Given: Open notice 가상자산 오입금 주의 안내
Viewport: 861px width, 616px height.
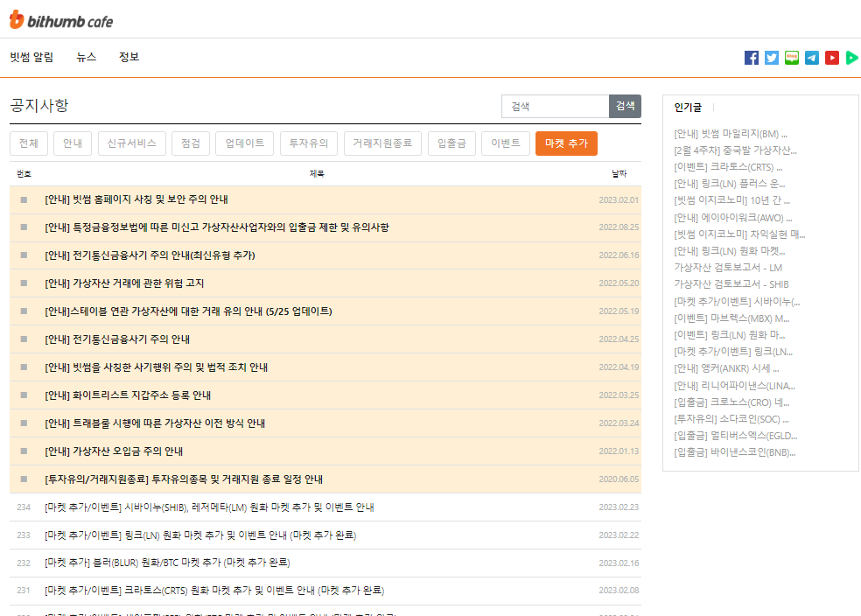Looking at the screenshot, I should [114, 451].
